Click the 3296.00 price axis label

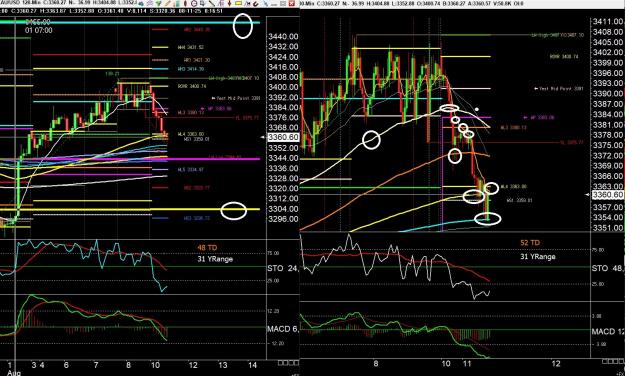click(283, 219)
